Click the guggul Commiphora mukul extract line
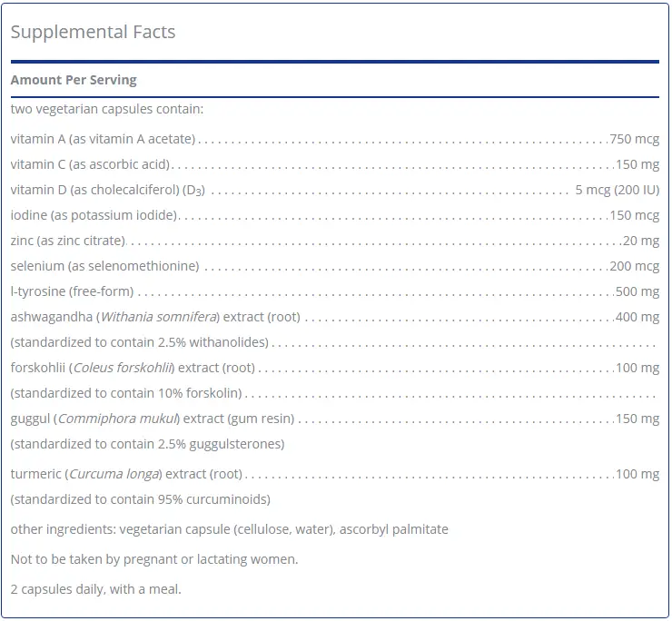The image size is (672, 621). click(335, 419)
